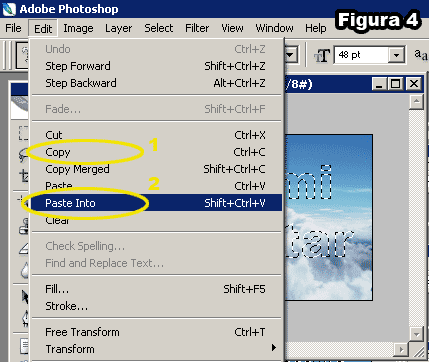The height and width of the screenshot is (362, 429).
Task: Click the vertical scrollbar down arrow
Action: 416,333
